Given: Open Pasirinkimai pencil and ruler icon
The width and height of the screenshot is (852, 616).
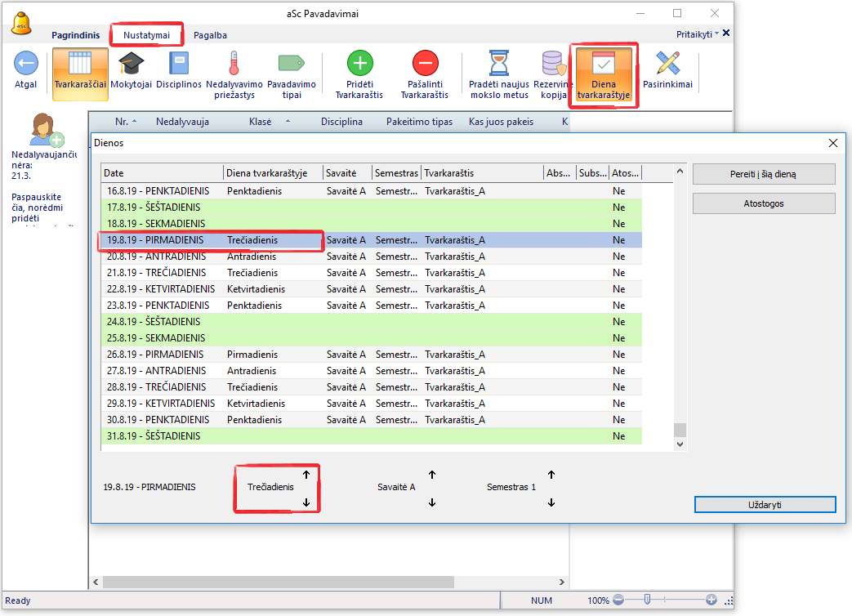Looking at the screenshot, I should point(667,64).
